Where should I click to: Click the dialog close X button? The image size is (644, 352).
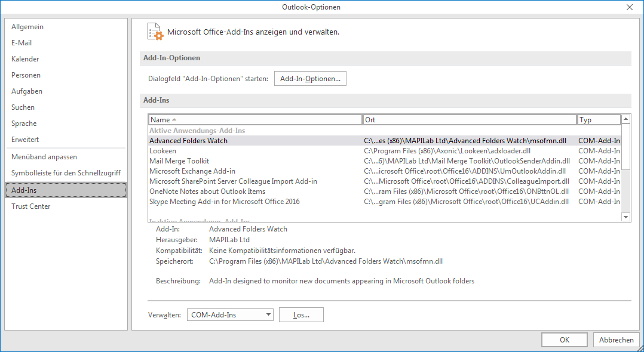point(630,7)
